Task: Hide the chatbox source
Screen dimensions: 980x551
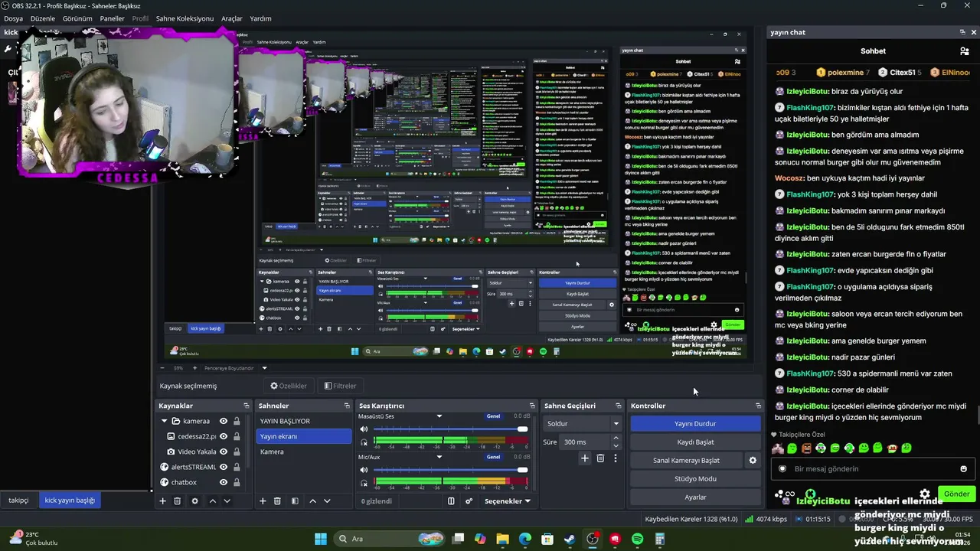Action: tap(224, 482)
